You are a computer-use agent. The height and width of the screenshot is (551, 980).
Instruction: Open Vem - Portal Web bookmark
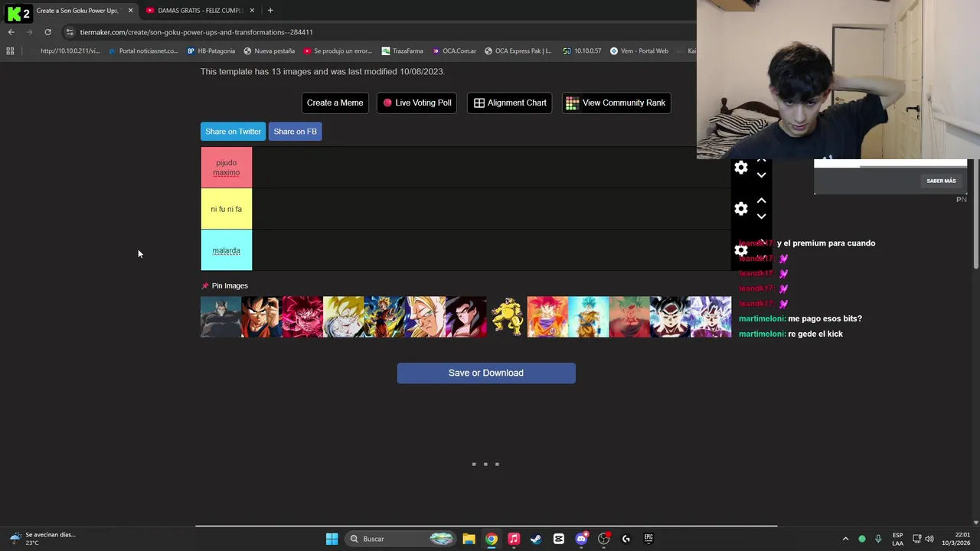(x=639, y=51)
